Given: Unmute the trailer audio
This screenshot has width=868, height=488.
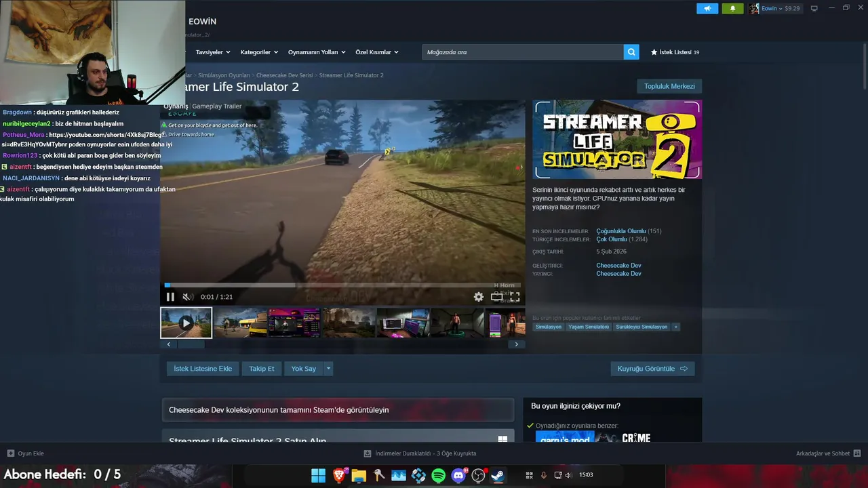Looking at the screenshot, I should pyautogui.click(x=188, y=297).
